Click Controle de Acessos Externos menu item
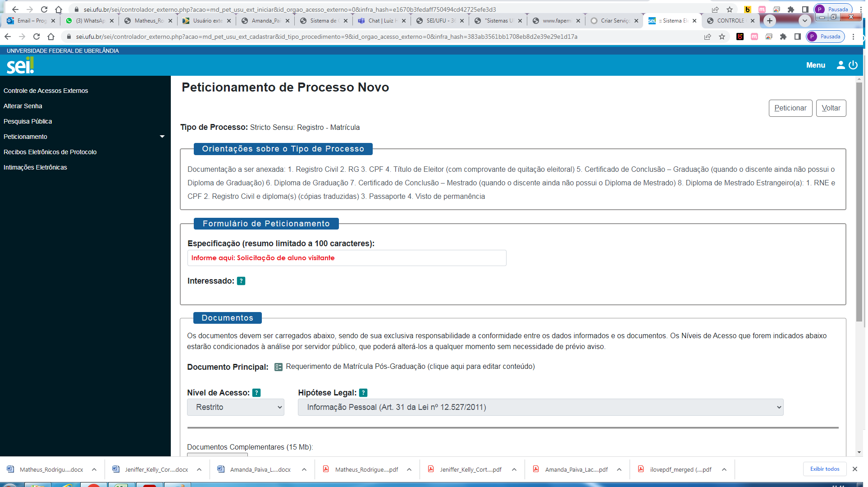 pos(46,91)
